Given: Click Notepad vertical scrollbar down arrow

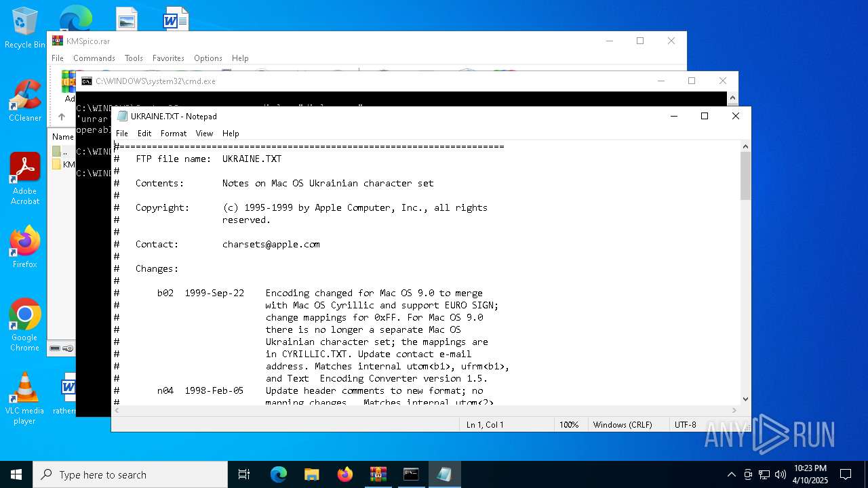Looking at the screenshot, I should click(x=745, y=399).
